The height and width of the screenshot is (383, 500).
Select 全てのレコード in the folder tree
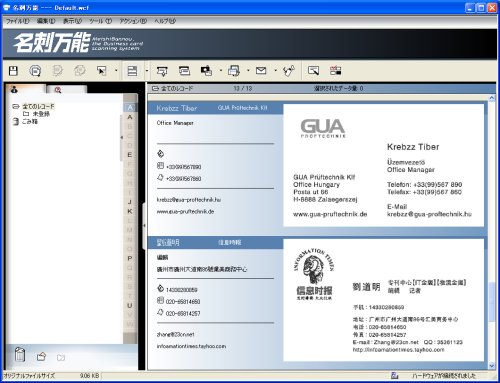(x=38, y=107)
